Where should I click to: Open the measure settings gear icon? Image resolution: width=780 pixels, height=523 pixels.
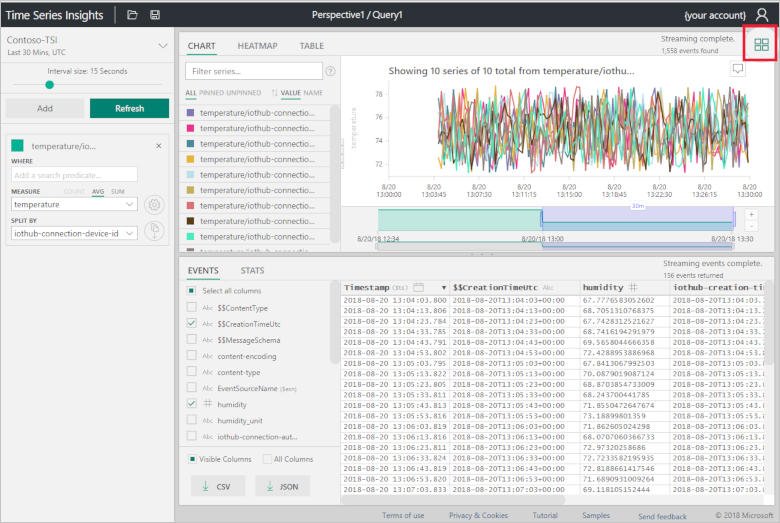tap(154, 205)
